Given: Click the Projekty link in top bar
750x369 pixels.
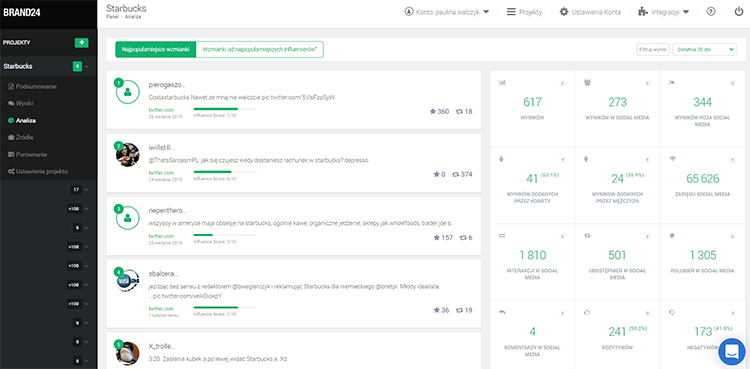Looking at the screenshot, I should tap(530, 12).
